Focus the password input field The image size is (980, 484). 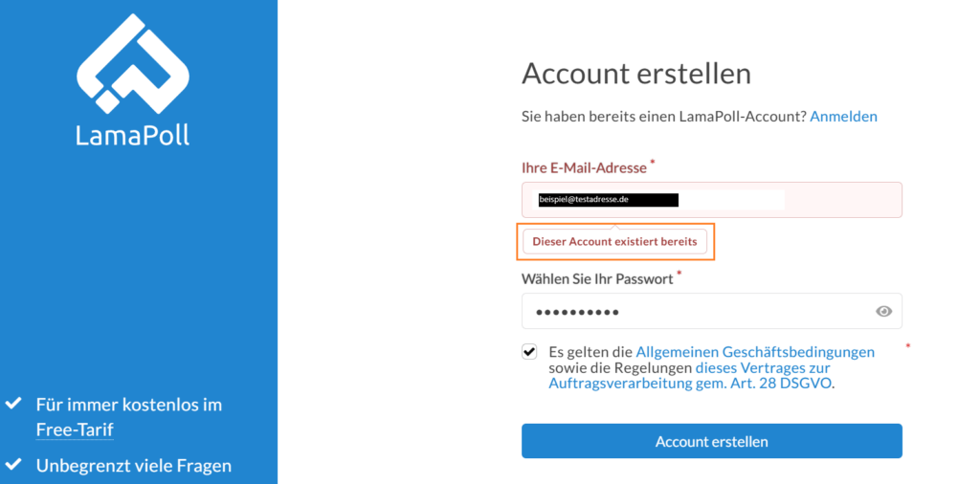(712, 311)
